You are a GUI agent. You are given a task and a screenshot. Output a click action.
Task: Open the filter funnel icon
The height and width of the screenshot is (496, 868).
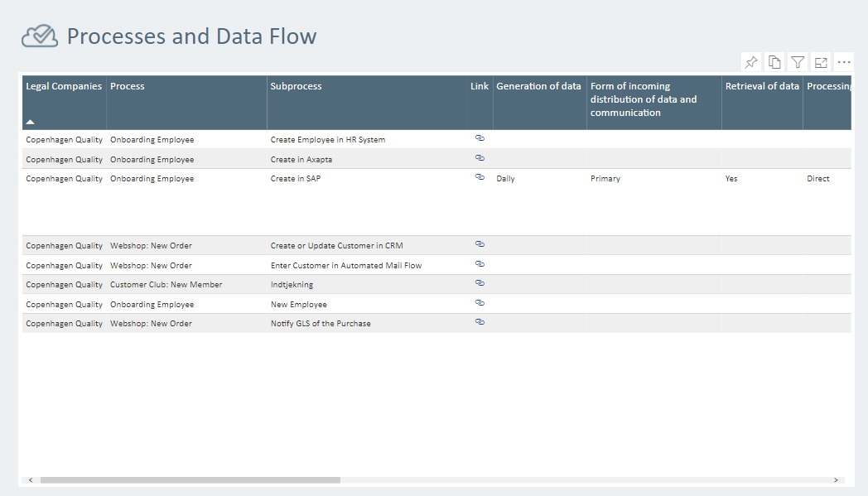tap(798, 62)
